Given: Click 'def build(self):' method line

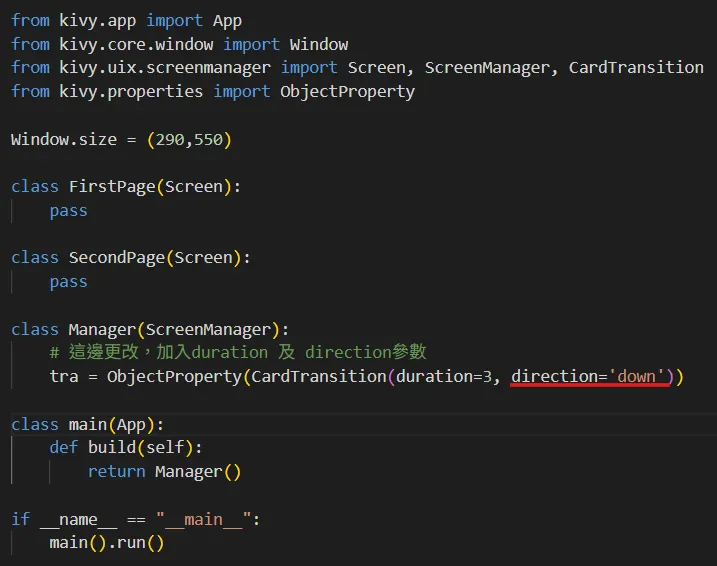Looking at the screenshot, I should click(126, 447).
